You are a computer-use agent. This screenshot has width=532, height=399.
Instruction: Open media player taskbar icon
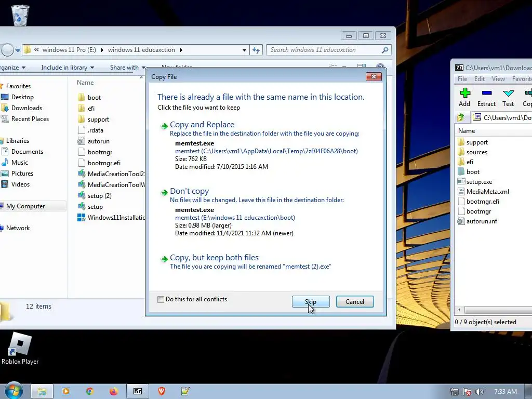[66, 392]
